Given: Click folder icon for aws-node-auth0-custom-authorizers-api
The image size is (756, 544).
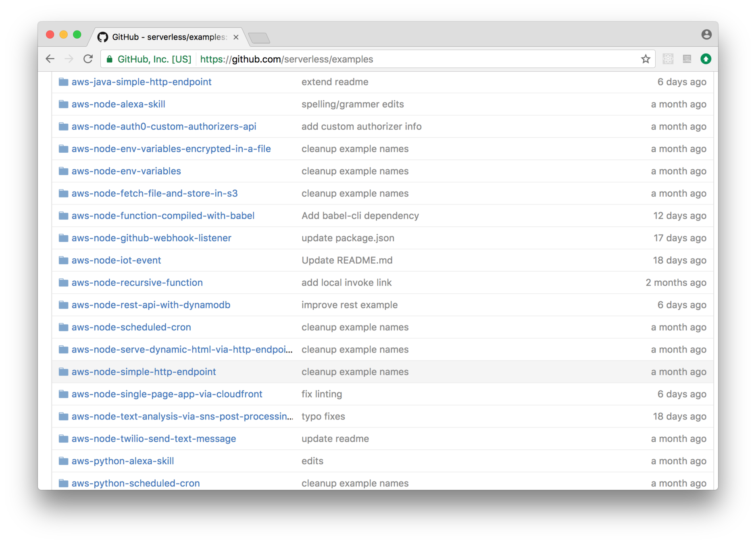Looking at the screenshot, I should click(63, 127).
